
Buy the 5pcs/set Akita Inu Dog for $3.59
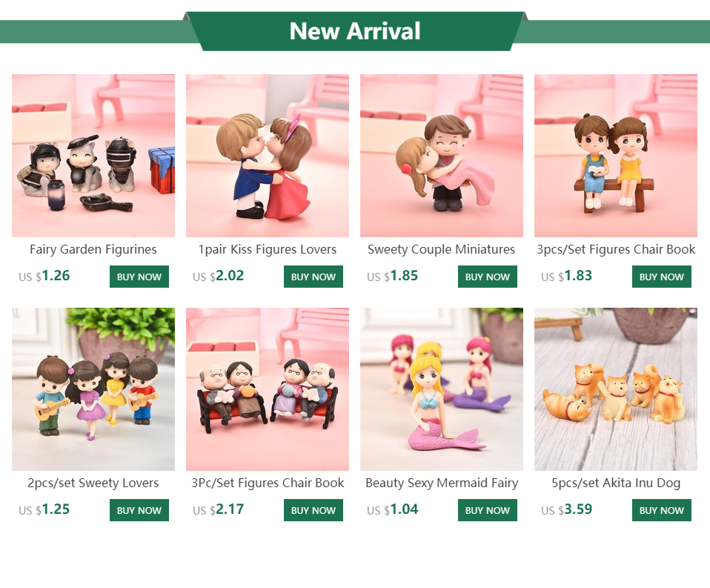(x=662, y=510)
